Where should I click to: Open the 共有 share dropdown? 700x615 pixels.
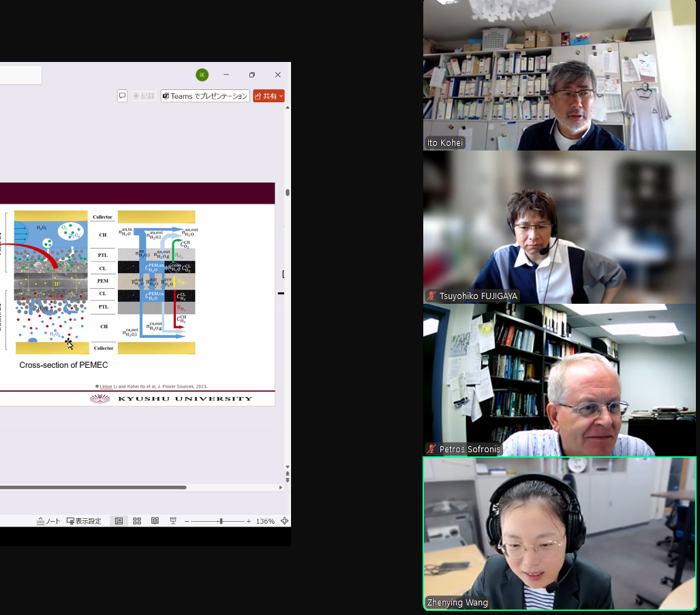click(269, 96)
